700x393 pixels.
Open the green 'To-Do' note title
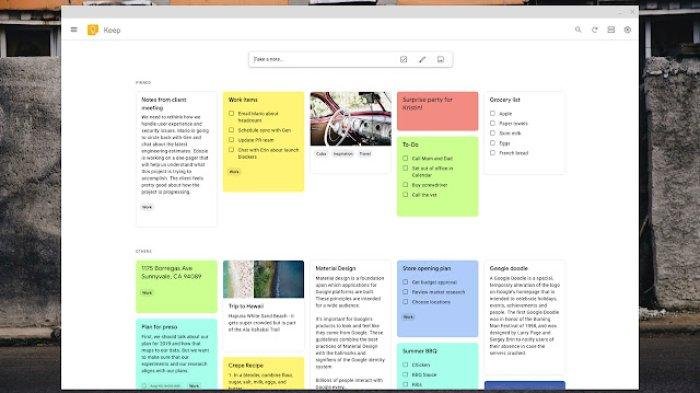(410, 145)
